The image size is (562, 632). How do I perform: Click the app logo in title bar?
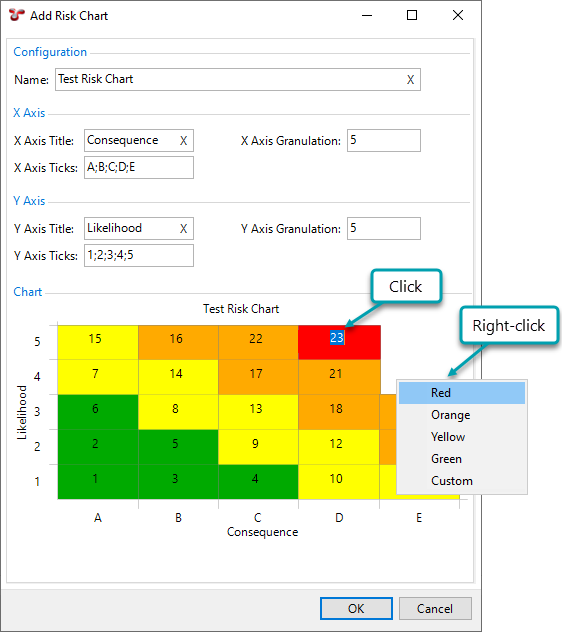(x=17, y=15)
